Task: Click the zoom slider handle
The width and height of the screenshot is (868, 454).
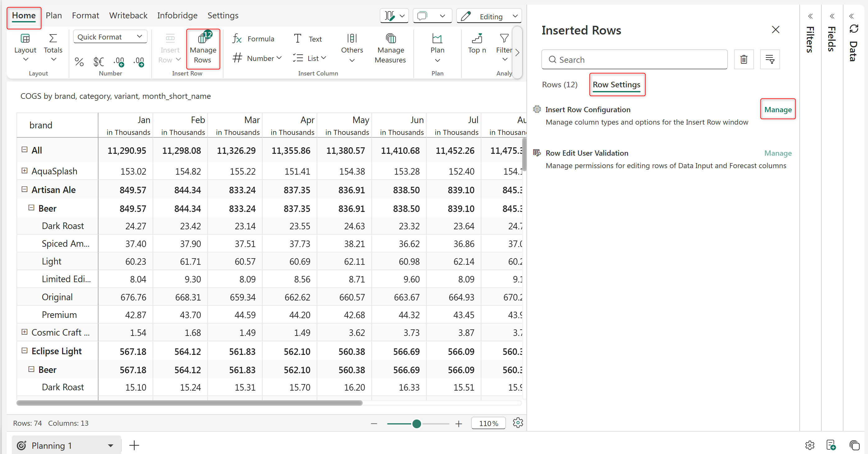Action: (x=416, y=424)
